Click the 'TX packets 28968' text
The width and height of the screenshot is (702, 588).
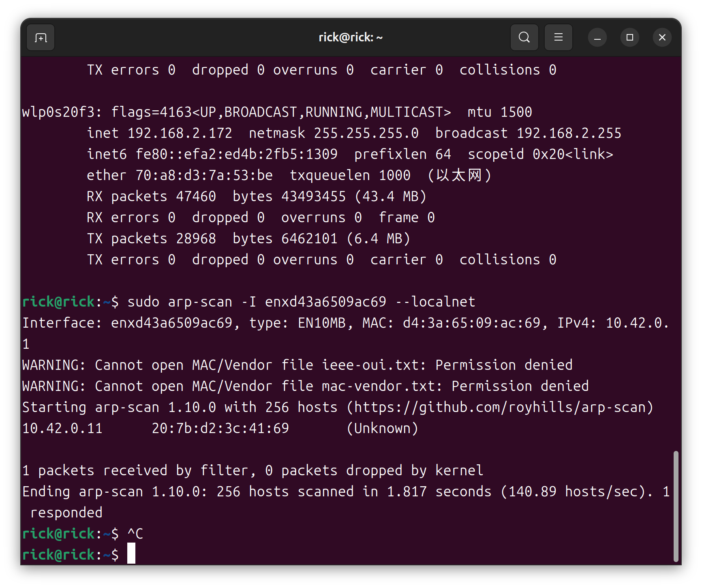pyautogui.click(x=151, y=238)
